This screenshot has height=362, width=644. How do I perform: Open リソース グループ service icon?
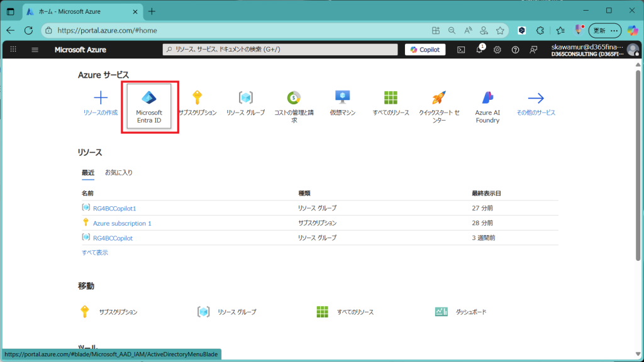(x=245, y=97)
